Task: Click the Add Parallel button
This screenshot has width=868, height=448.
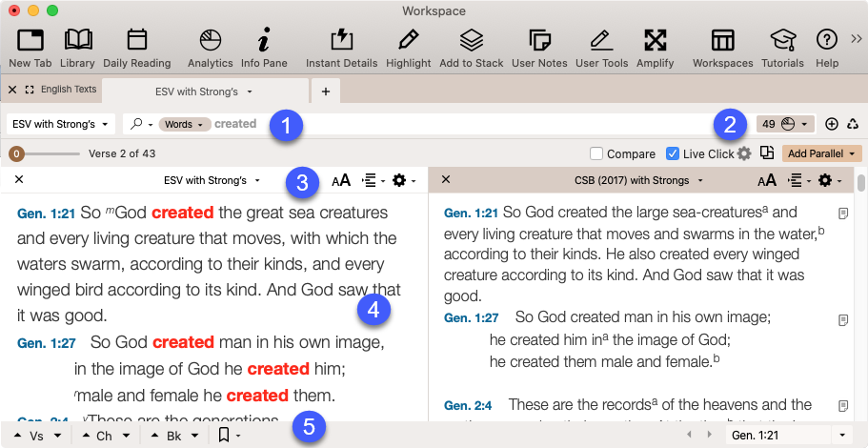Action: click(x=821, y=153)
